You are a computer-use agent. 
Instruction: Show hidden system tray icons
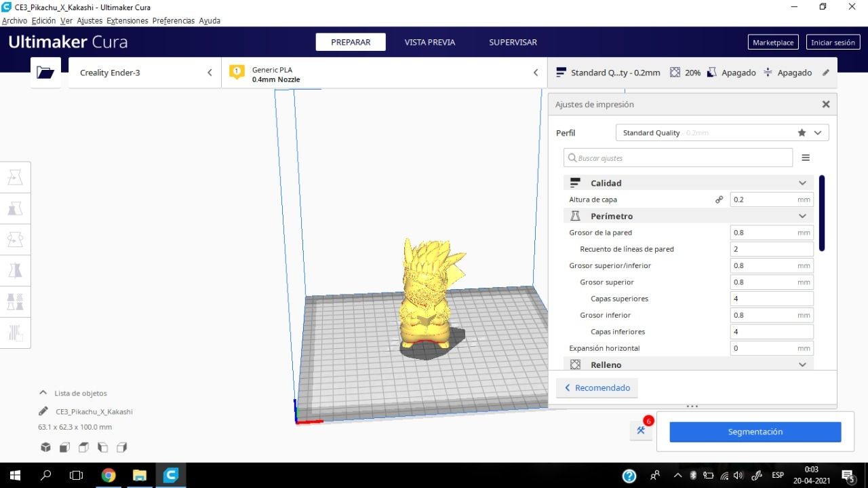coord(677,475)
